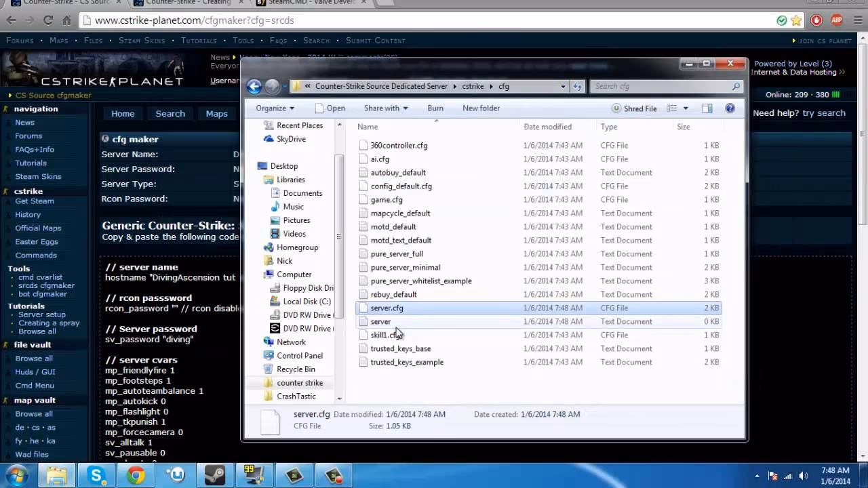Open the Share with dropdown menu
868x488 pixels.
pyautogui.click(x=386, y=108)
